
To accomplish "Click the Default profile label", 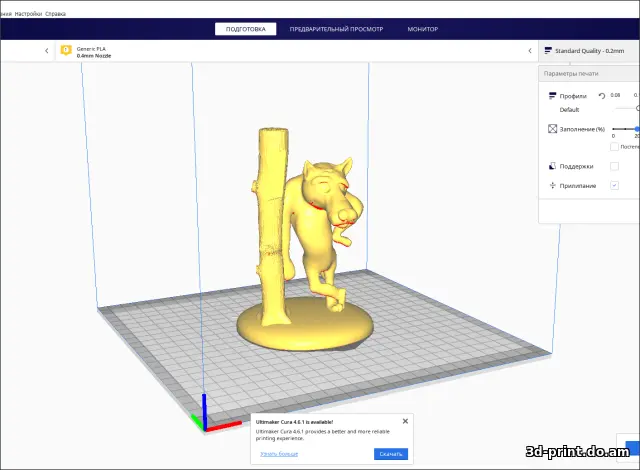I will tap(569, 110).
